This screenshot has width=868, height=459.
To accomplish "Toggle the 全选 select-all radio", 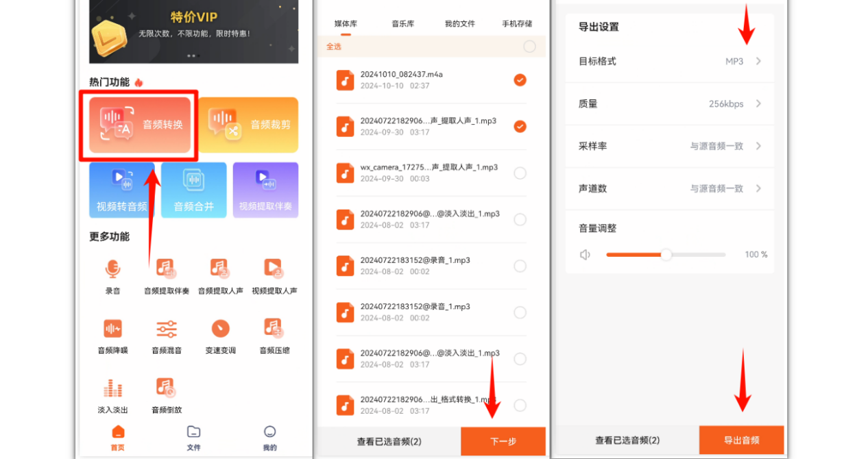I will click(x=529, y=47).
